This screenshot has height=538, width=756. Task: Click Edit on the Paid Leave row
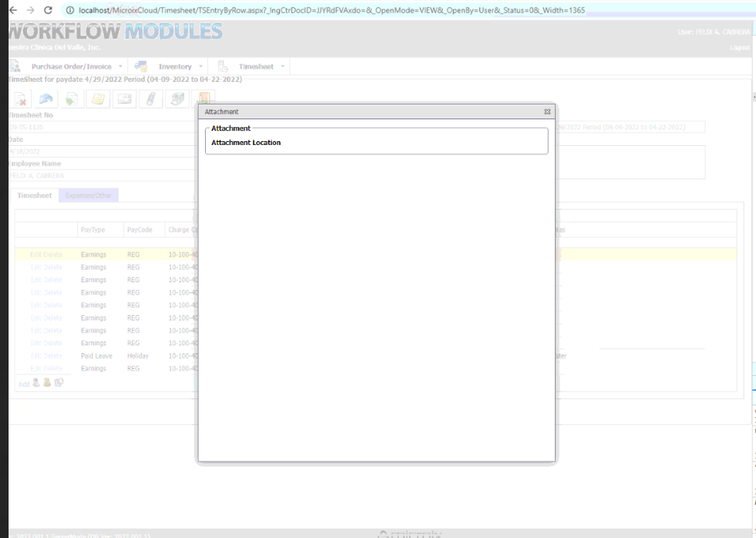click(36, 356)
